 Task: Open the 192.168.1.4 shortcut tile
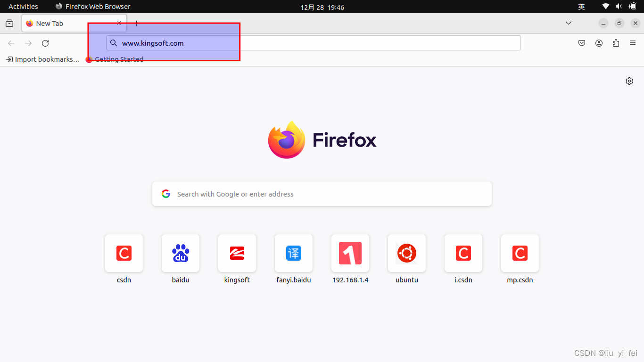coord(350,253)
